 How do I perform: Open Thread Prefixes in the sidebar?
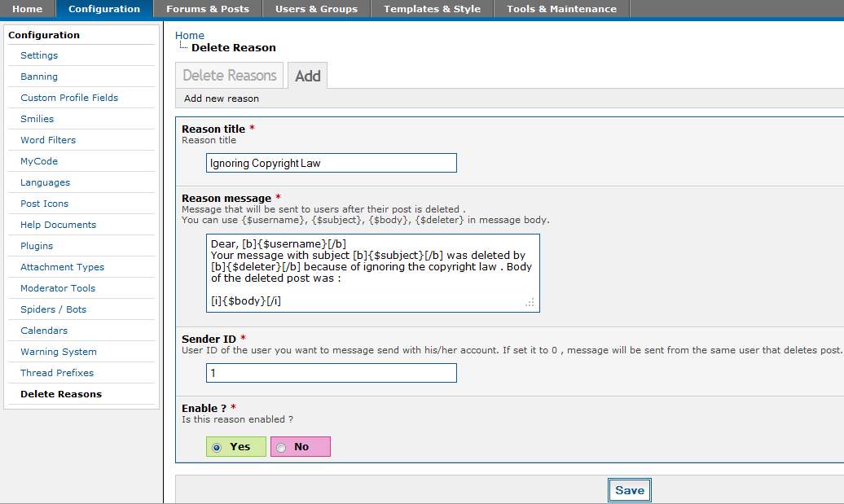(57, 373)
